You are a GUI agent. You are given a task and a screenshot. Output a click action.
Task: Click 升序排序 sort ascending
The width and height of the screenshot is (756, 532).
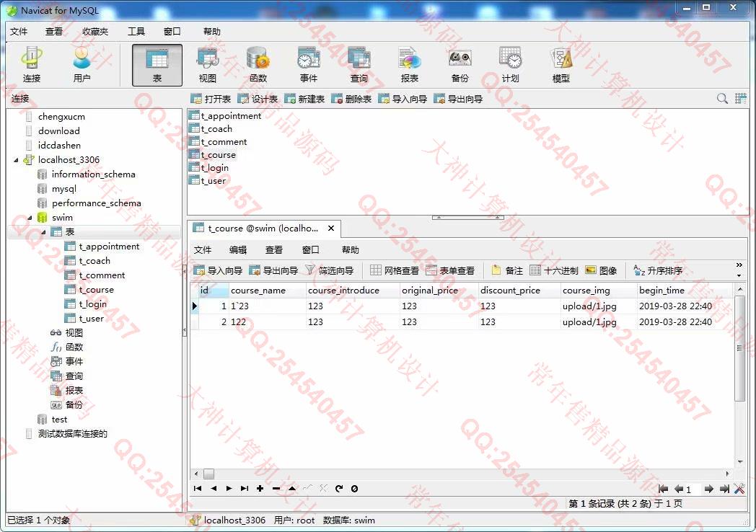pos(658,270)
